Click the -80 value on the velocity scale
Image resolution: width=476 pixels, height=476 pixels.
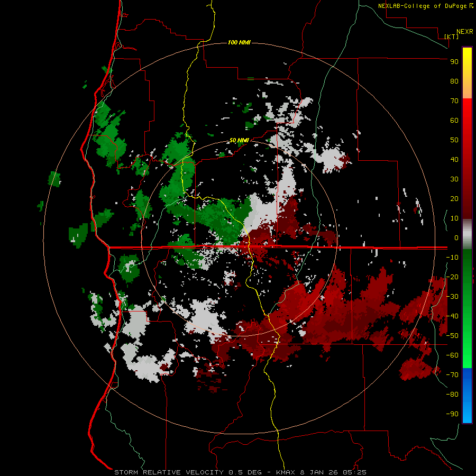[452, 395]
